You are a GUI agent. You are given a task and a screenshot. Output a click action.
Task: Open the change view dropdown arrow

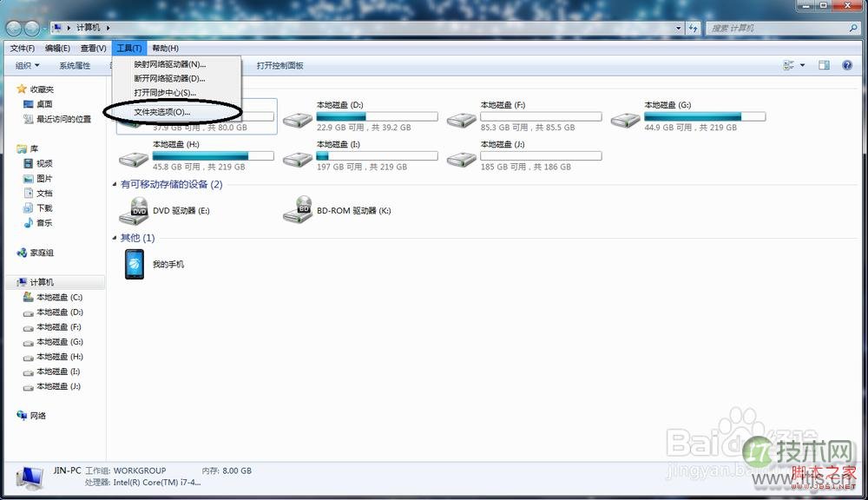800,65
